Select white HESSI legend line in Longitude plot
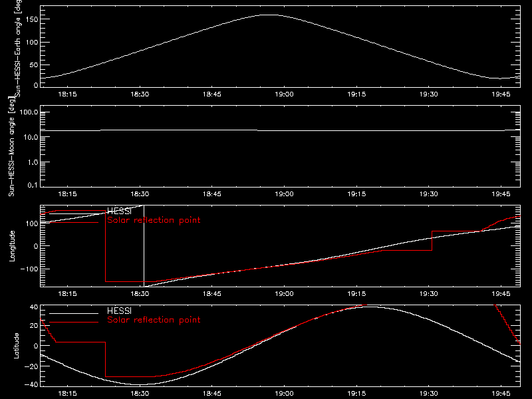Viewport: 532px width, 399px height. tap(74, 213)
